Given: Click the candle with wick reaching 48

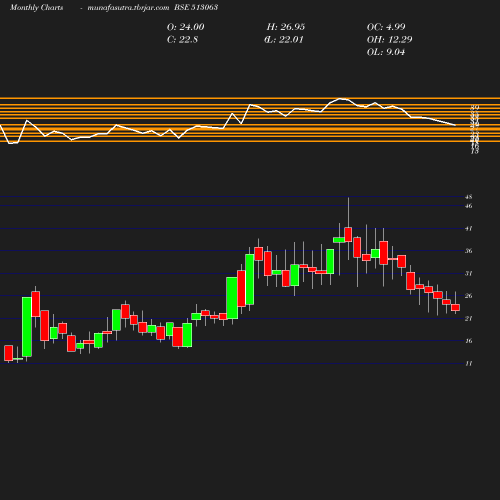Looking at the screenshot, I should pos(348,234).
